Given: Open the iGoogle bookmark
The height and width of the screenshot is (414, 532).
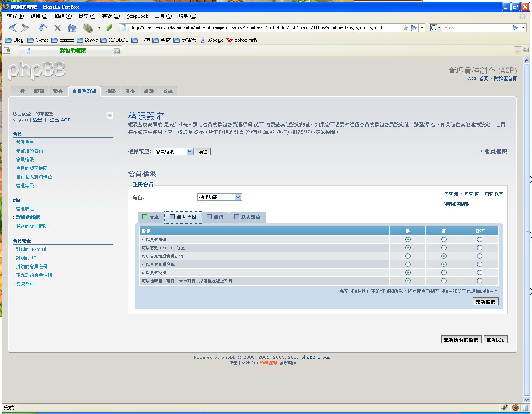Looking at the screenshot, I should pos(211,40).
